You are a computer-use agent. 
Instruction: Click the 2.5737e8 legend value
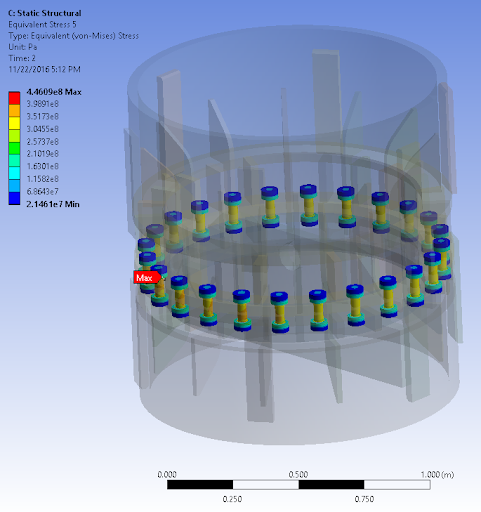coord(43,142)
